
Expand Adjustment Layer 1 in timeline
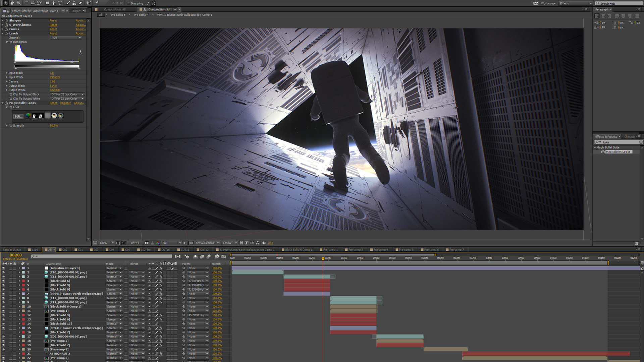coord(19,268)
